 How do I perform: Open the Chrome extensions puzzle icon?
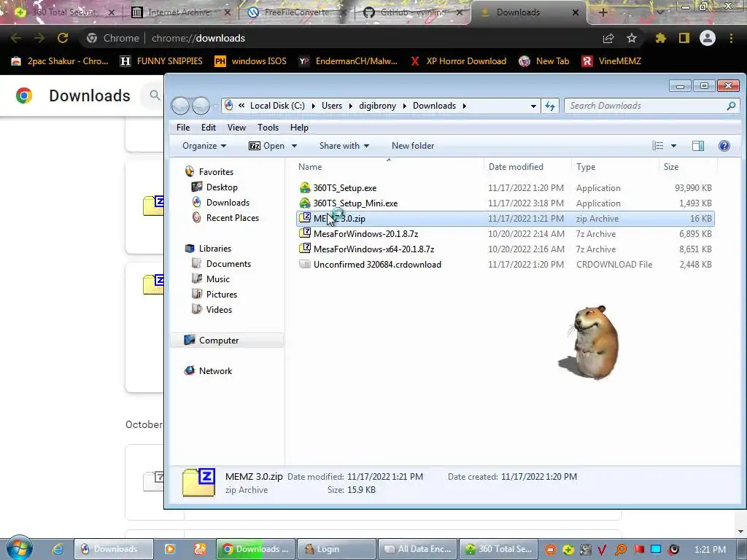click(660, 38)
